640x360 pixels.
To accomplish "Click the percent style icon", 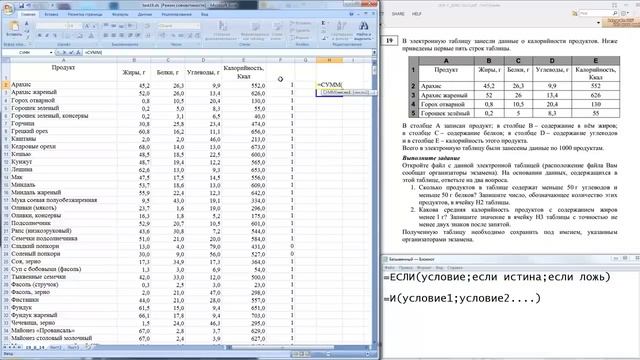I will 173,35.
